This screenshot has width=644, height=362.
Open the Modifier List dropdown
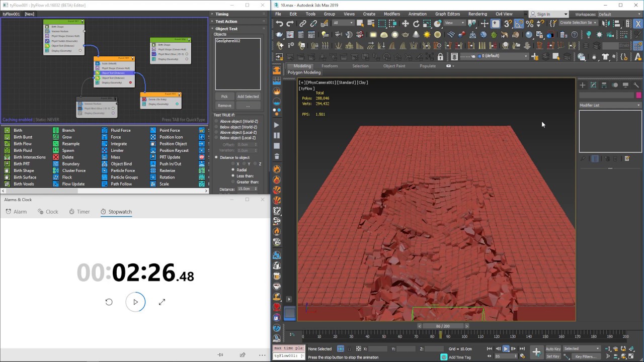click(x=610, y=105)
